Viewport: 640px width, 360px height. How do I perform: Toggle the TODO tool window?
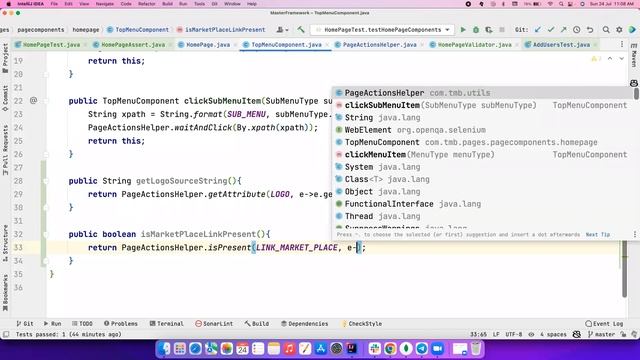[82, 324]
